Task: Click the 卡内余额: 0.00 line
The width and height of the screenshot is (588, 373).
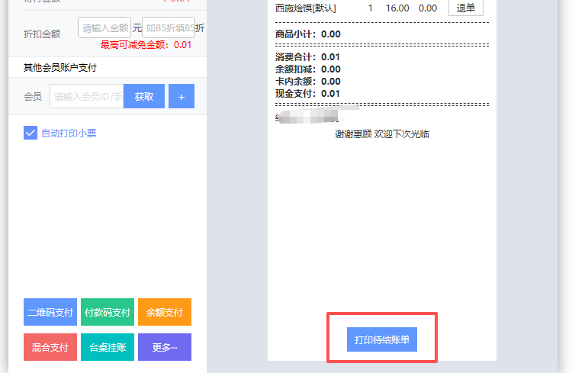Action: tap(308, 82)
